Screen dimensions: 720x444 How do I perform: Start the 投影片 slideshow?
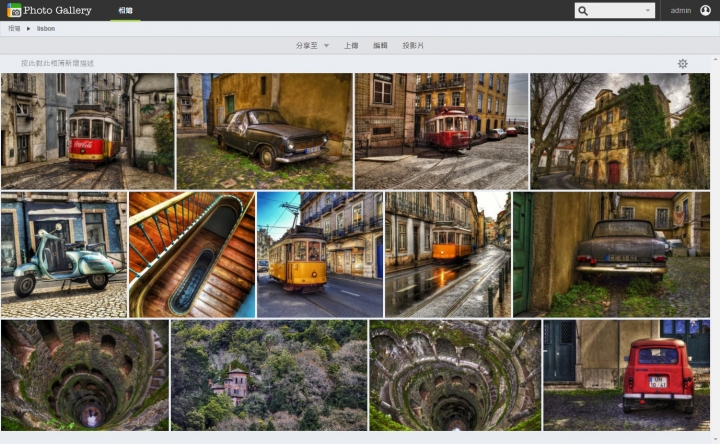[x=413, y=46]
